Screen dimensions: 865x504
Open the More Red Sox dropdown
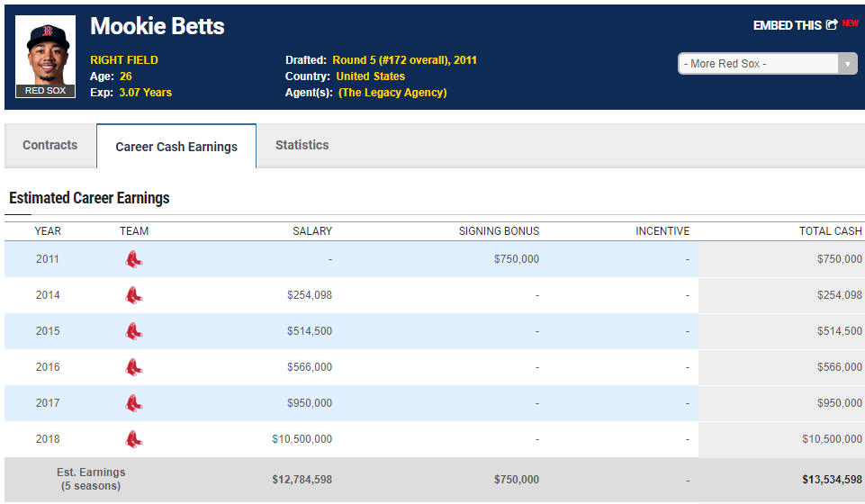point(758,64)
